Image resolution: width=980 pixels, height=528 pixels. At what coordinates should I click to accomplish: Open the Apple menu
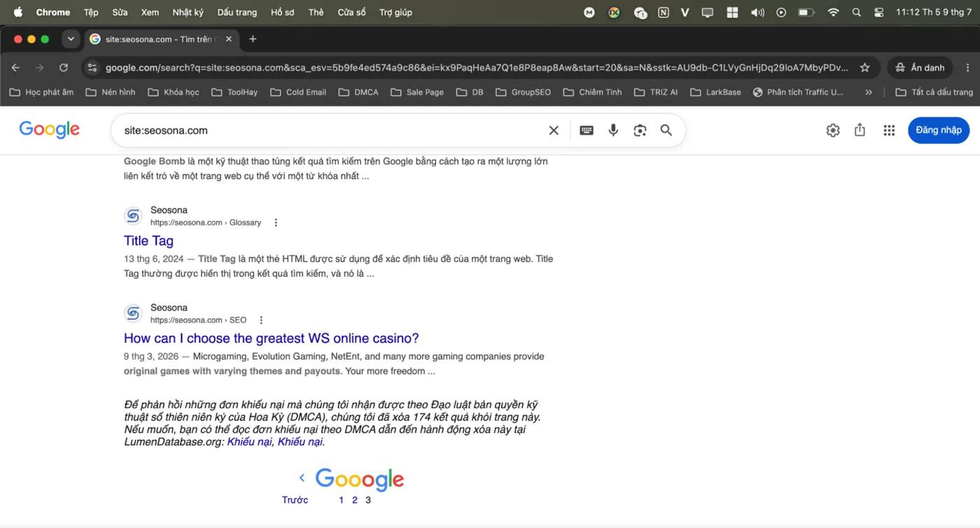click(18, 12)
